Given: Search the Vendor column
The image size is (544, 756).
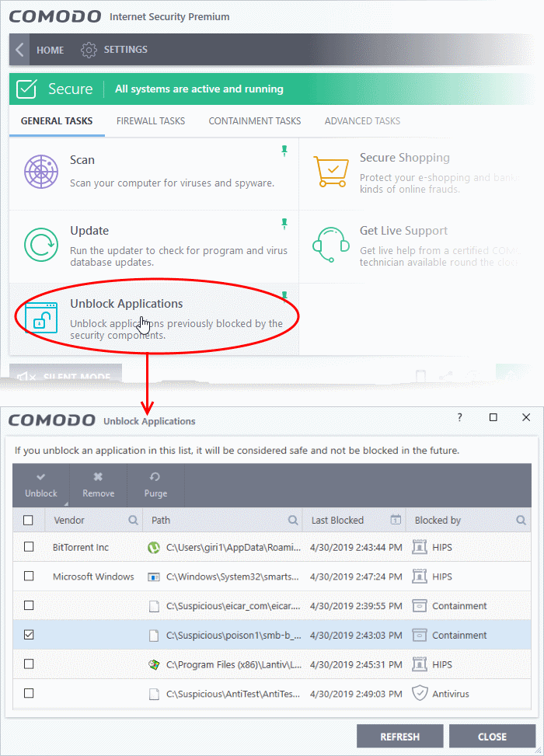Looking at the screenshot, I should point(133,521).
